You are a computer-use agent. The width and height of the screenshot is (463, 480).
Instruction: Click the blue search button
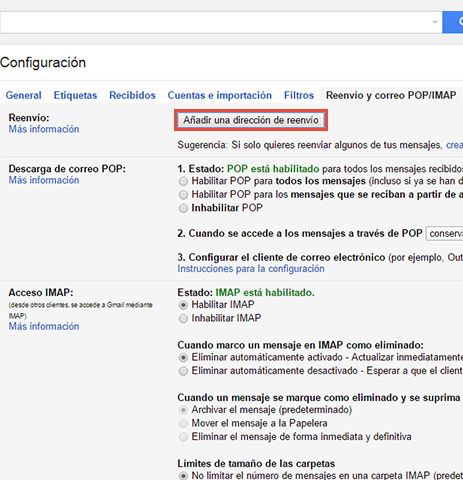tap(453, 22)
